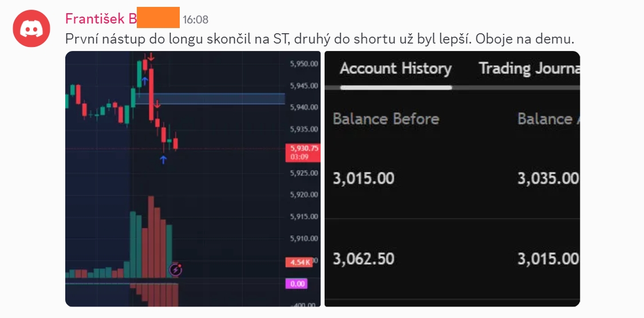
Task: Click the 3,035.00 balance after value
Action: point(548,178)
